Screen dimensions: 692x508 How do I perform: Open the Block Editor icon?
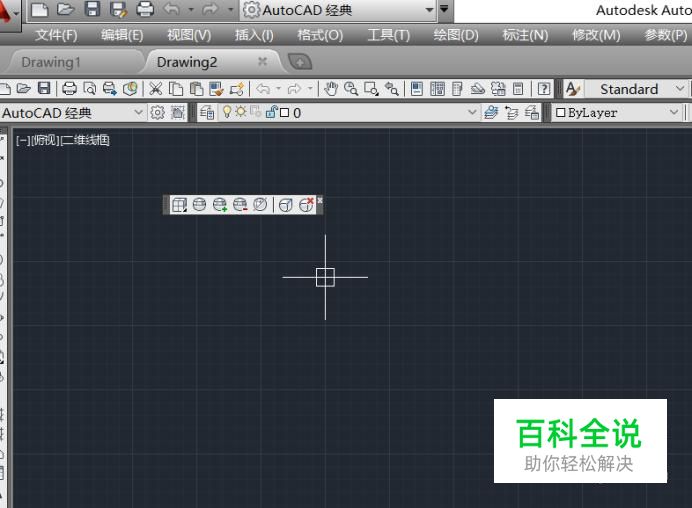coord(237,89)
